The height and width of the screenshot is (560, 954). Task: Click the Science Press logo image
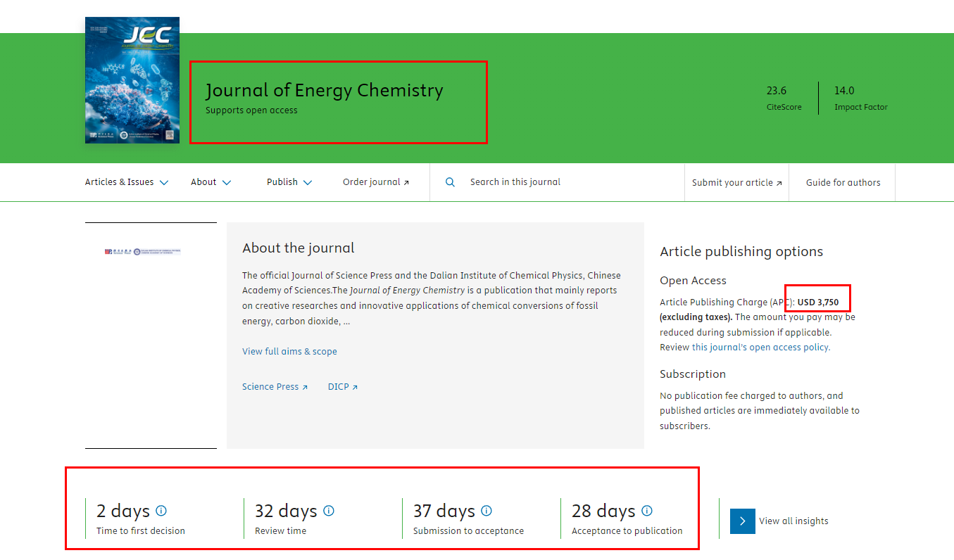pos(142,251)
